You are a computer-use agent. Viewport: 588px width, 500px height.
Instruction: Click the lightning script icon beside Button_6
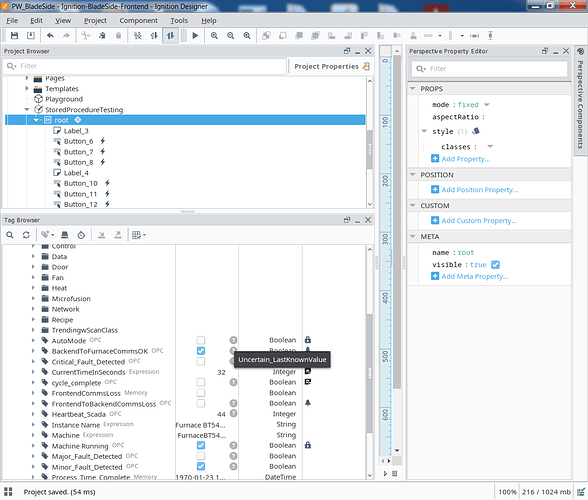pyautogui.click(x=102, y=141)
